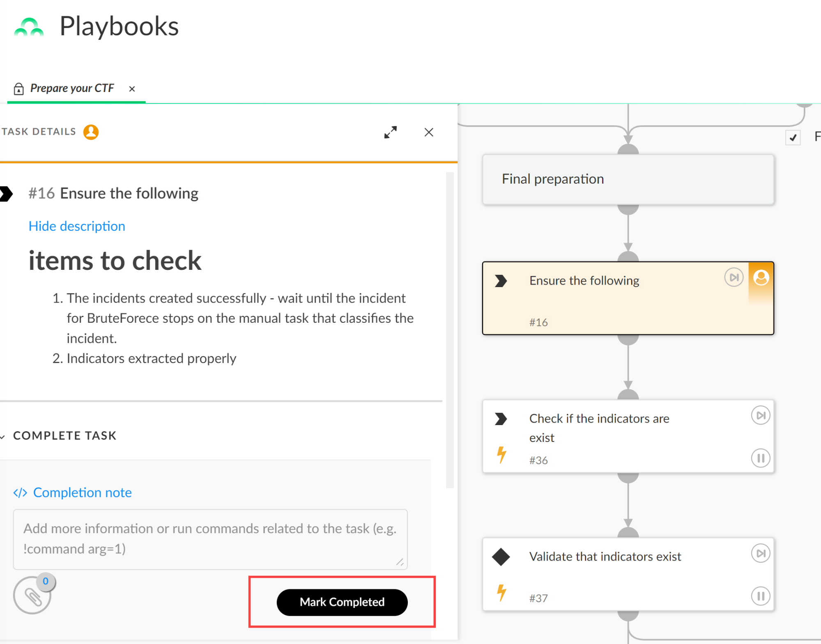Open the attachment paperclip button
This screenshot has width=821, height=644.
[32, 596]
